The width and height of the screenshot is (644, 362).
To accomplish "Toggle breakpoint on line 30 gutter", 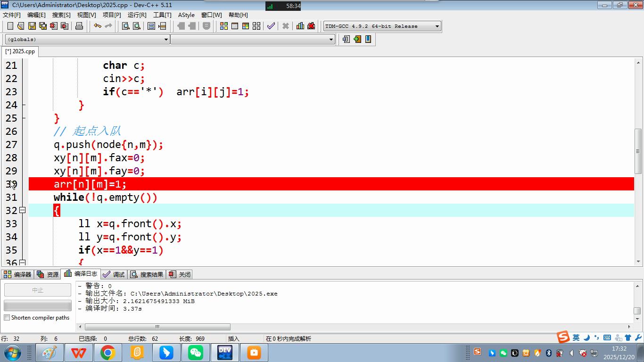I will 12,184.
